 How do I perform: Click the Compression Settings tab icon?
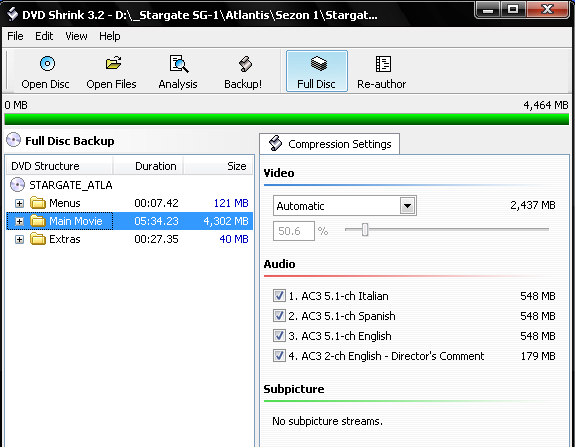pos(275,143)
